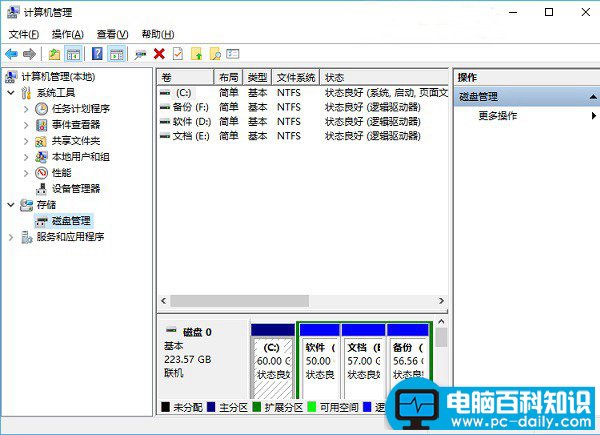Select the 软件 50.00 GB partition block
The image size is (600, 435).
pos(320,362)
